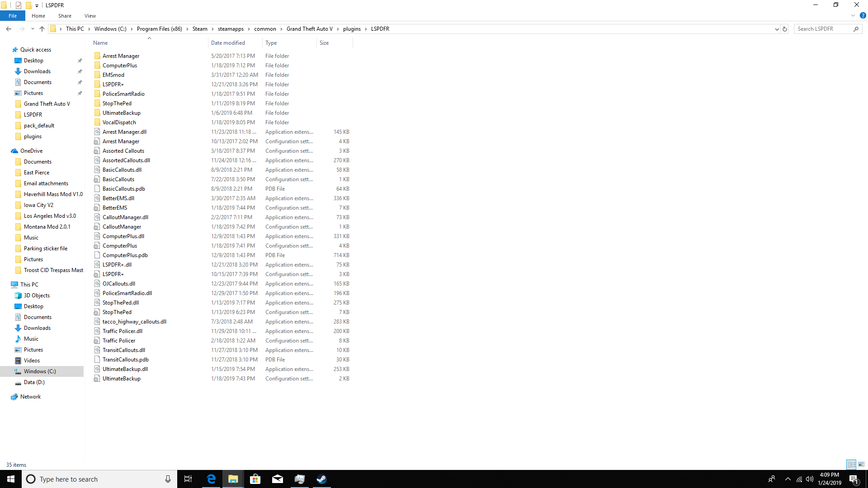This screenshot has height=488, width=868.
Task: Open the View ribbon tab
Action: (90, 16)
